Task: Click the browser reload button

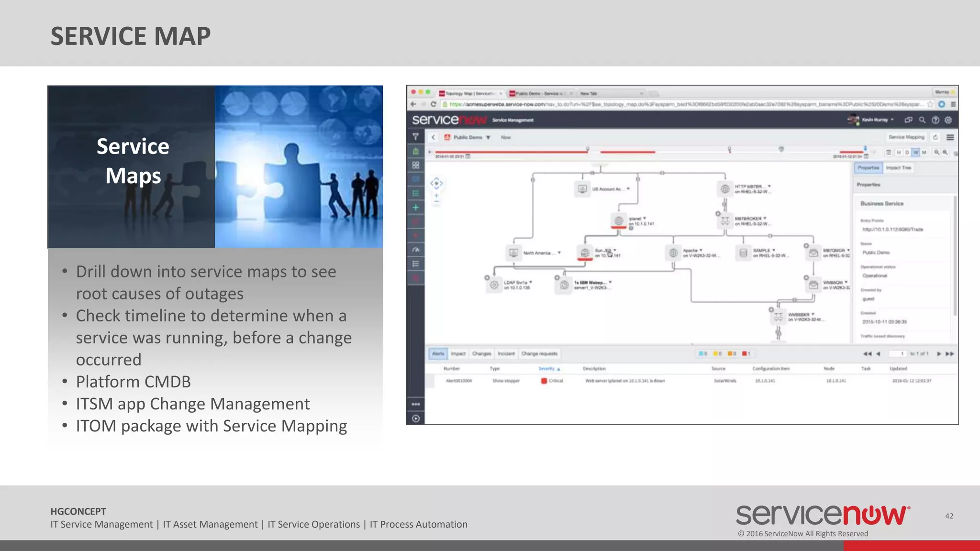Action: pyautogui.click(x=433, y=104)
